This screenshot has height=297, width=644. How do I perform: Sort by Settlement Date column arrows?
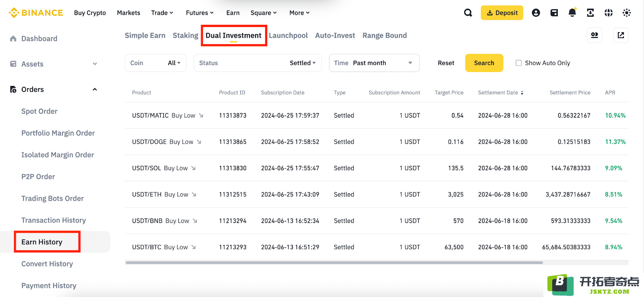pos(522,93)
